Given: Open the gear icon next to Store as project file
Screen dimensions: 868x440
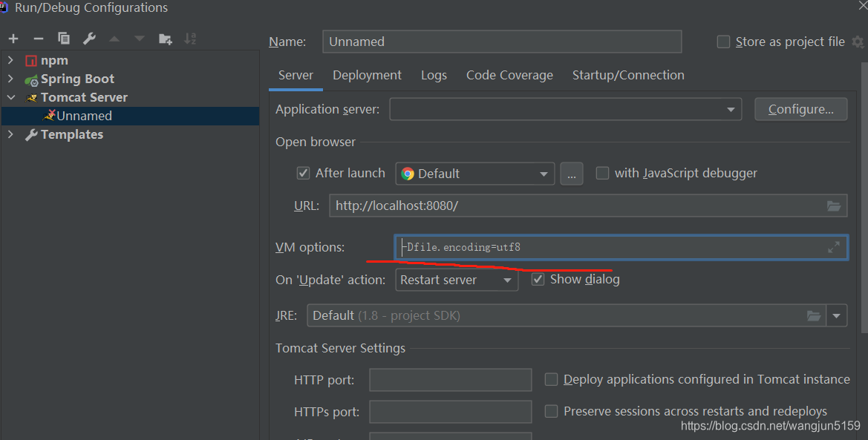Looking at the screenshot, I should [858, 42].
